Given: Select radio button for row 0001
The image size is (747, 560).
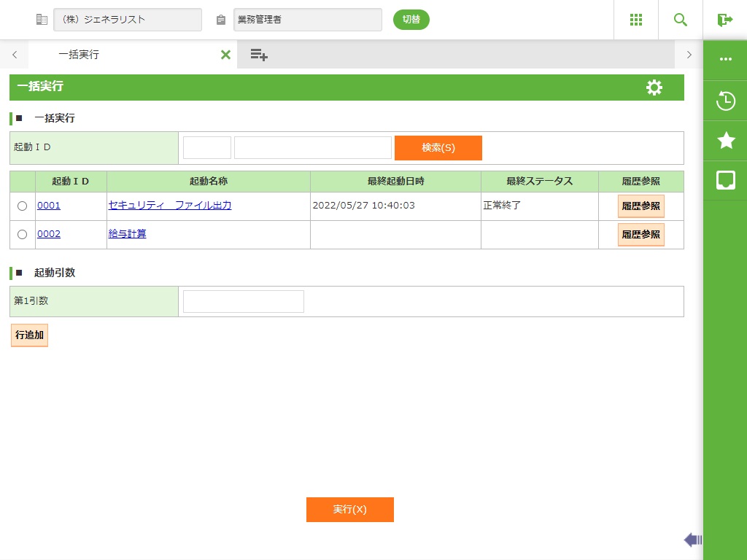Looking at the screenshot, I should pyautogui.click(x=22, y=206).
